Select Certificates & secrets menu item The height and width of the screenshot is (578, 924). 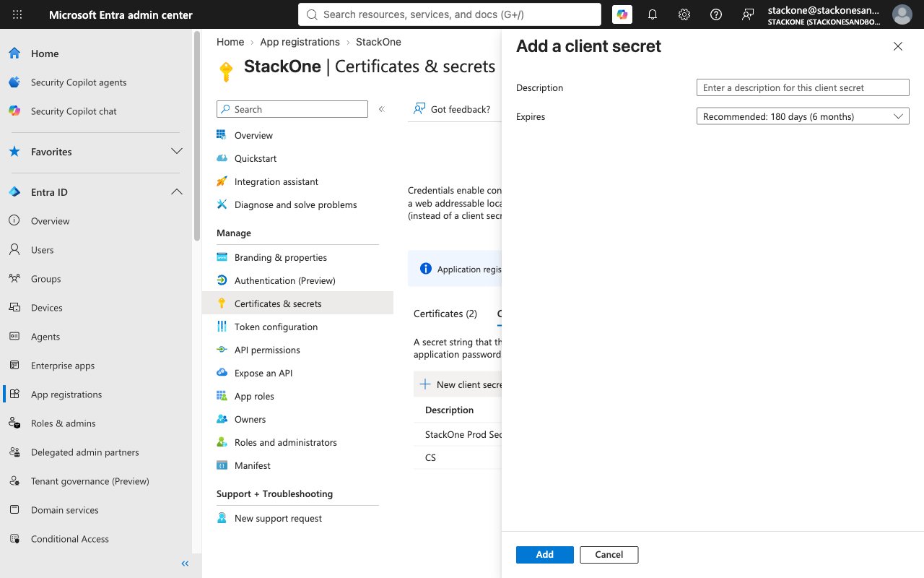(297, 303)
